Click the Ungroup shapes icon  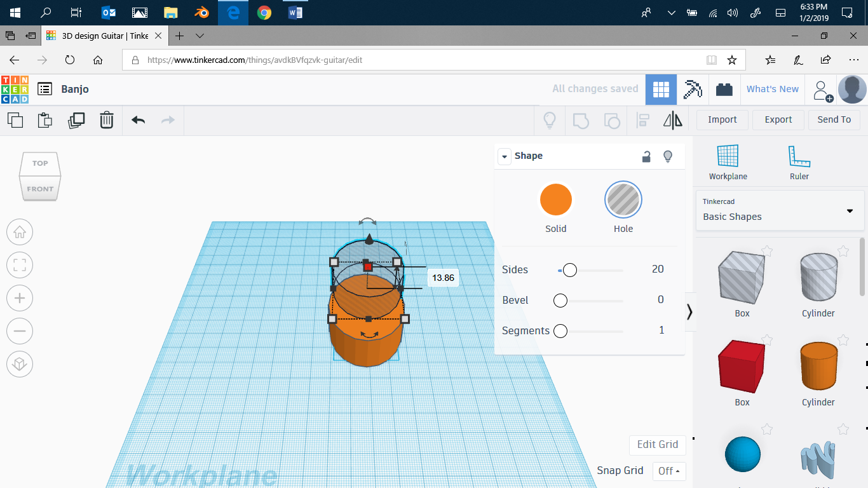tap(611, 120)
